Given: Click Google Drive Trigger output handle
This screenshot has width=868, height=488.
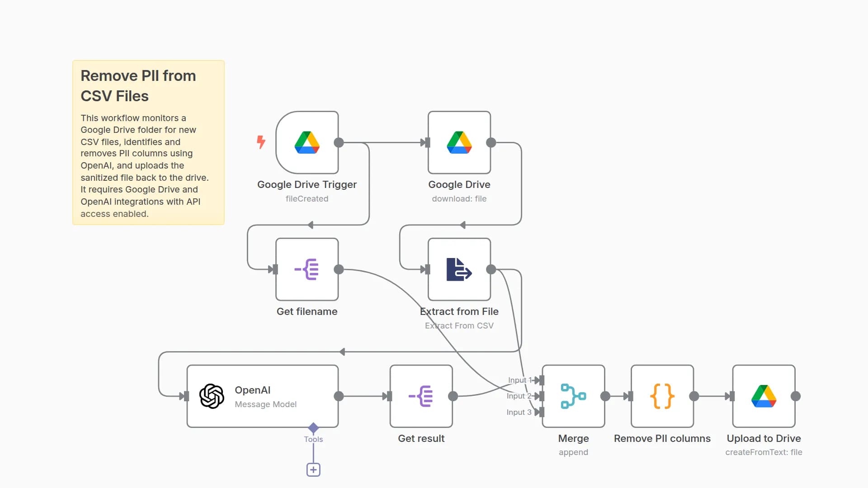Looking at the screenshot, I should (339, 143).
